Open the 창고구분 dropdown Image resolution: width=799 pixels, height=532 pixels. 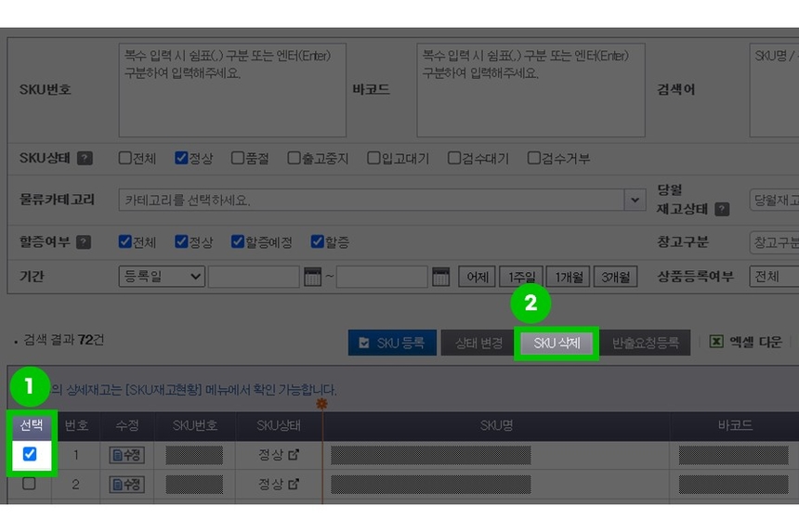tap(774, 242)
